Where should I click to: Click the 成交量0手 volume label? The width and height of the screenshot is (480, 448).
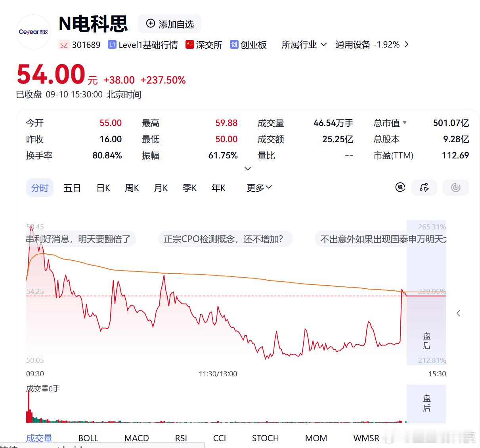tap(43, 389)
